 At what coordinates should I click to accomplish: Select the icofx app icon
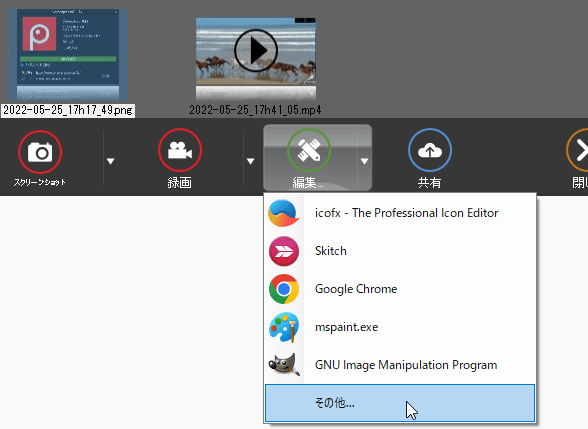click(284, 213)
